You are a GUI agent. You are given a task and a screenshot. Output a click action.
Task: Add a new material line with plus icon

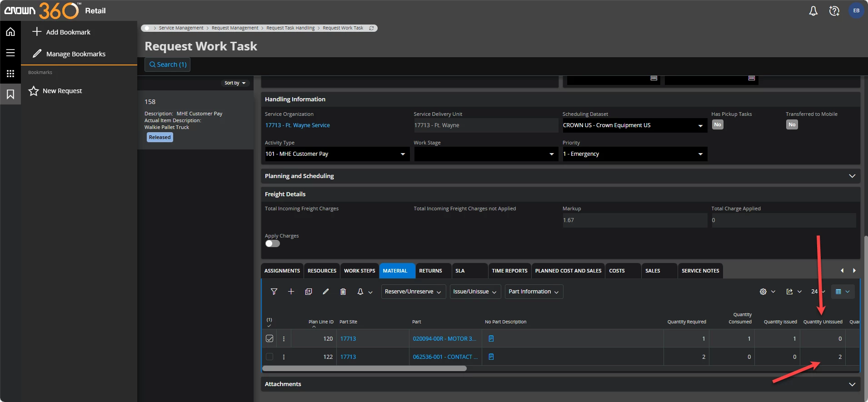(291, 292)
